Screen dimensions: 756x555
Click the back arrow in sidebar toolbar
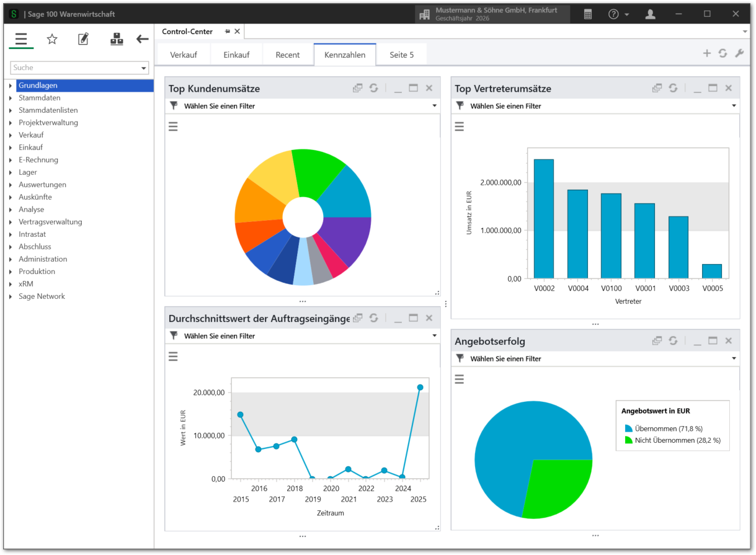tap(143, 39)
